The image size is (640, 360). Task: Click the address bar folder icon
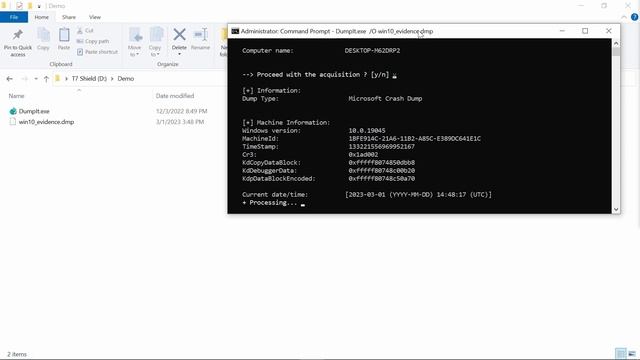57,78
